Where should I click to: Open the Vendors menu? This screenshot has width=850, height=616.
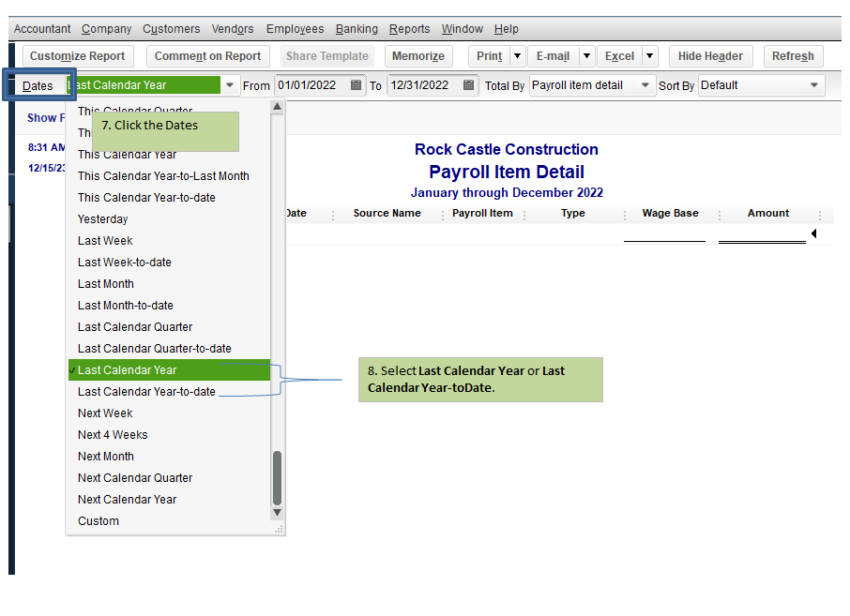click(x=233, y=29)
